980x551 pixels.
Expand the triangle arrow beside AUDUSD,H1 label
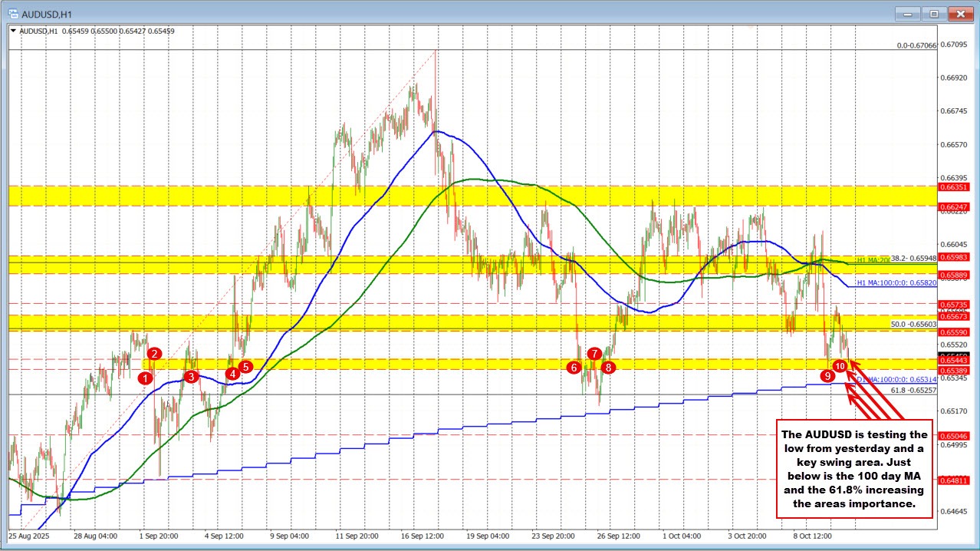(14, 31)
